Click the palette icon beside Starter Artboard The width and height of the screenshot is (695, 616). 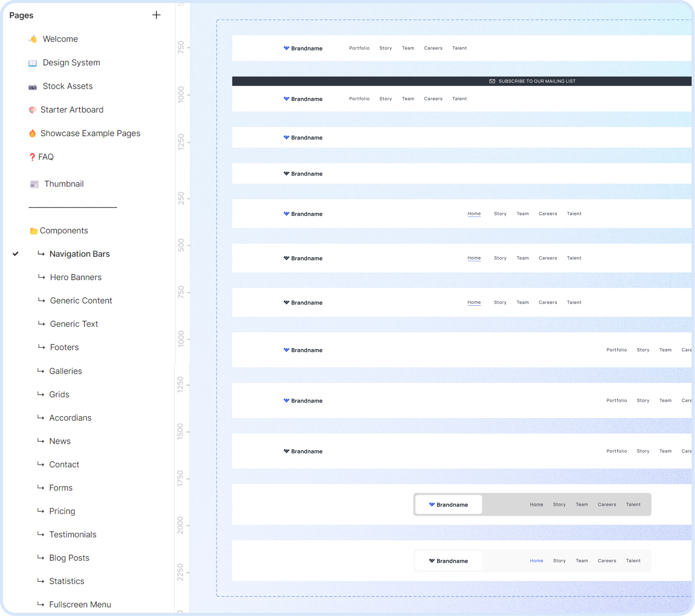(32, 110)
